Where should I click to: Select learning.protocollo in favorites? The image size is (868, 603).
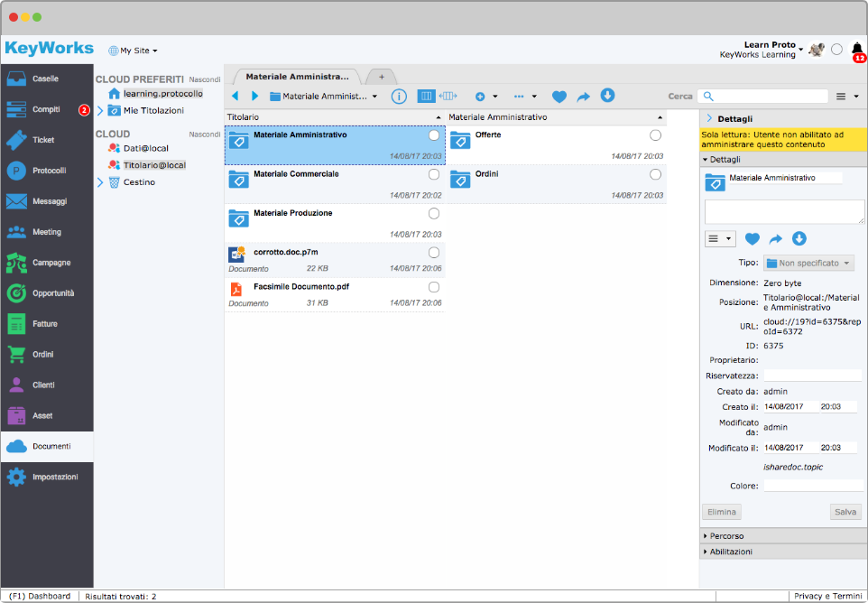click(x=162, y=94)
